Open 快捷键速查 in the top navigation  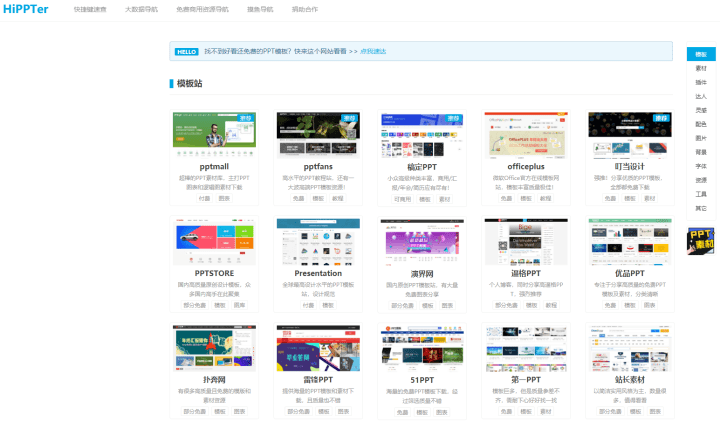pyautogui.click(x=90, y=9)
